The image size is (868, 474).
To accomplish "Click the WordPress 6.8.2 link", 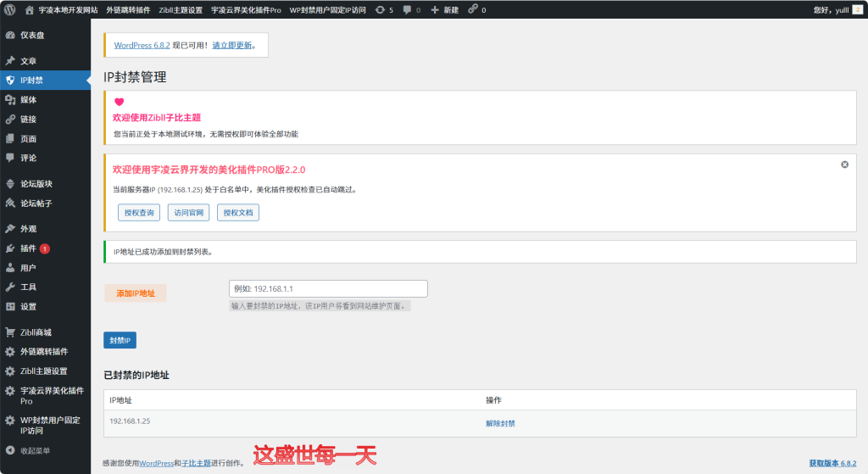I will (x=142, y=46).
